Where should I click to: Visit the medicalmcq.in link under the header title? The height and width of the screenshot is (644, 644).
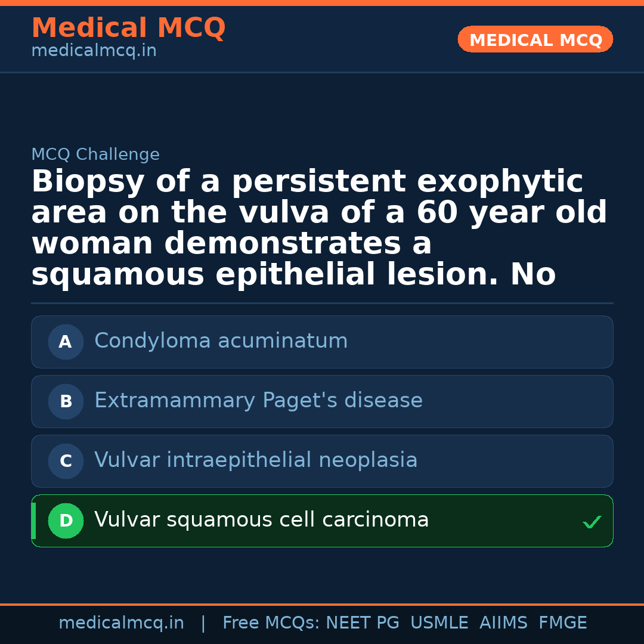coord(94,51)
